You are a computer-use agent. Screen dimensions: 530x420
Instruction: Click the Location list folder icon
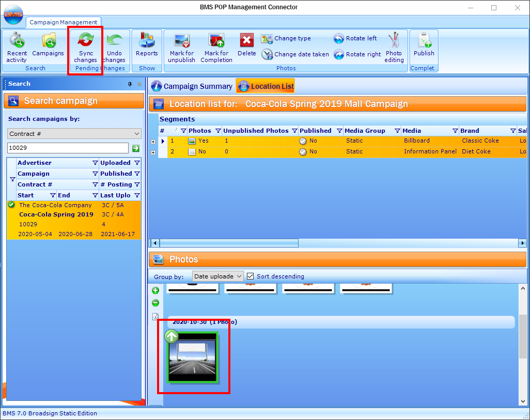point(159,104)
